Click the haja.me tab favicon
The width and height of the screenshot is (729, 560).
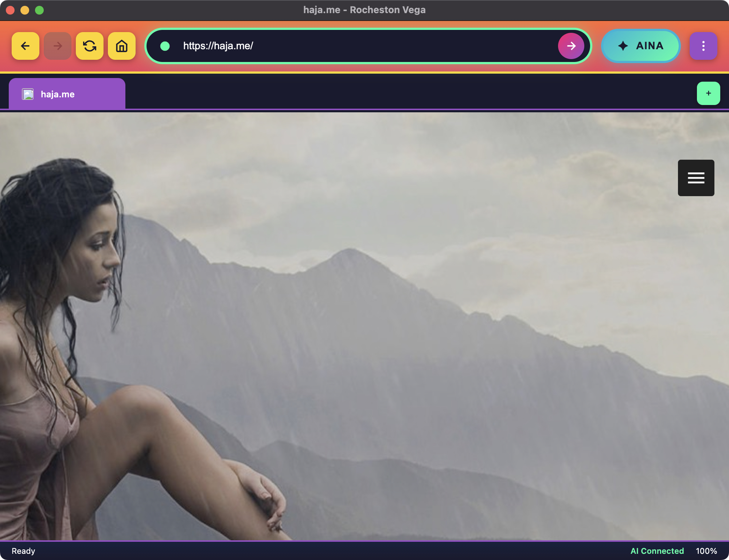click(28, 94)
